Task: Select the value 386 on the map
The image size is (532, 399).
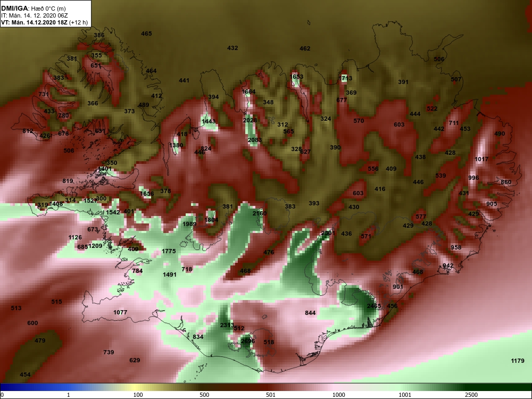Action: tap(99, 35)
